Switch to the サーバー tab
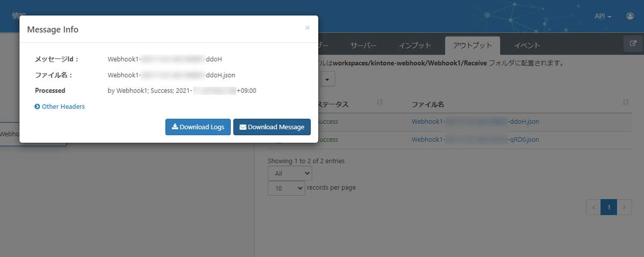644x257 pixels. (363, 46)
